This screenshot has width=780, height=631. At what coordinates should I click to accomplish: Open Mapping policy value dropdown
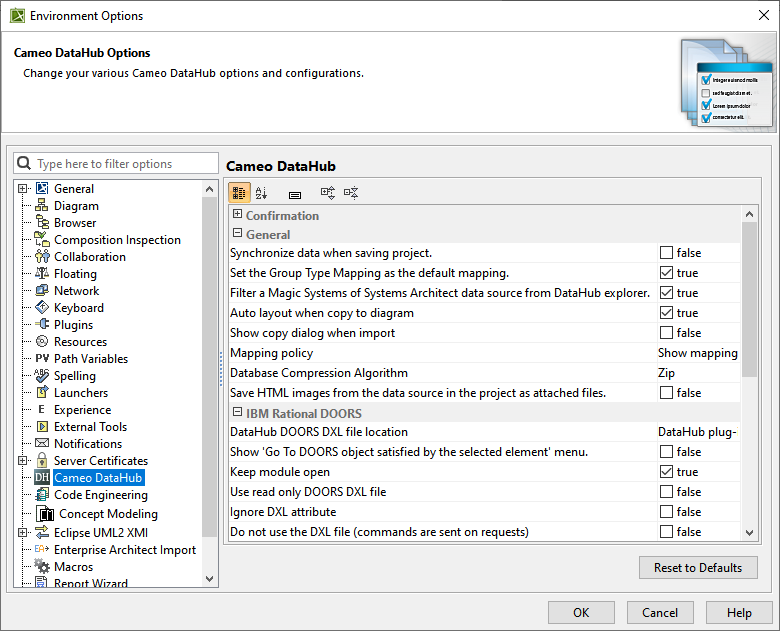(x=698, y=353)
